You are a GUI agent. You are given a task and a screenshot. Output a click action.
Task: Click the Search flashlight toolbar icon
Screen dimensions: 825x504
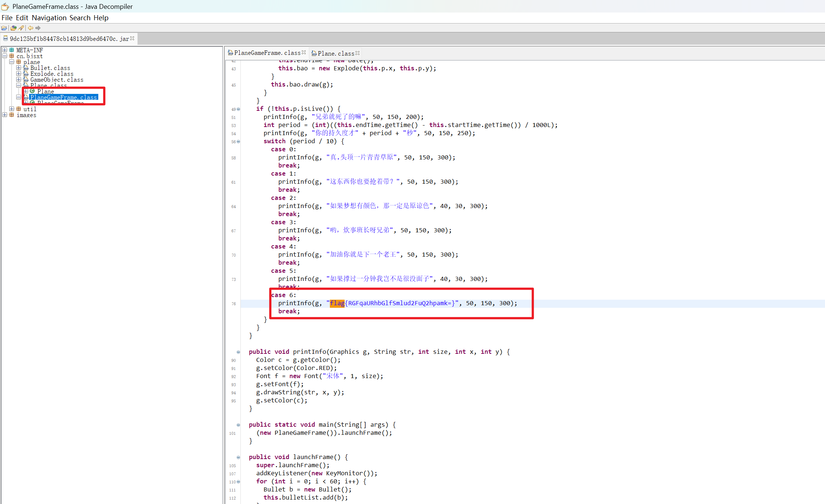[x=21, y=28]
